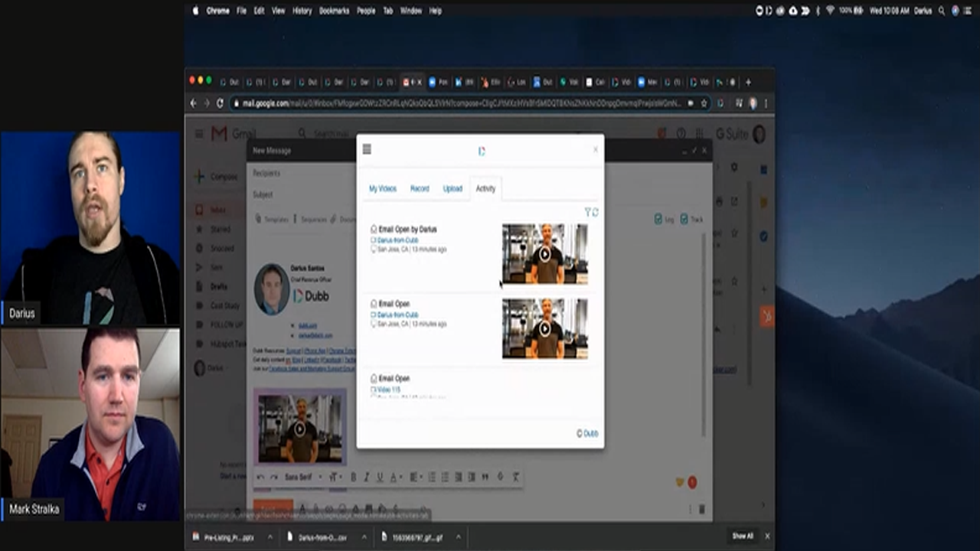
Task: Open the History menu in menu bar
Action: [x=302, y=11]
